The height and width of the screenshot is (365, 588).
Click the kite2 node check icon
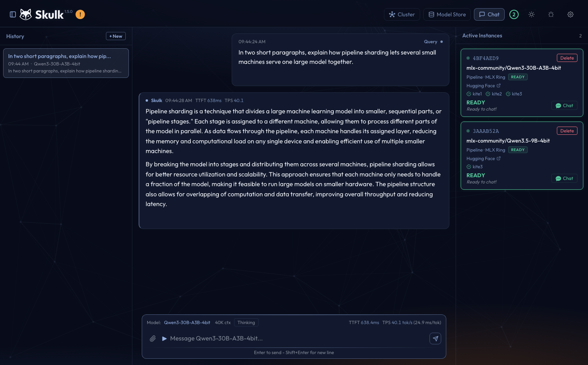point(488,94)
